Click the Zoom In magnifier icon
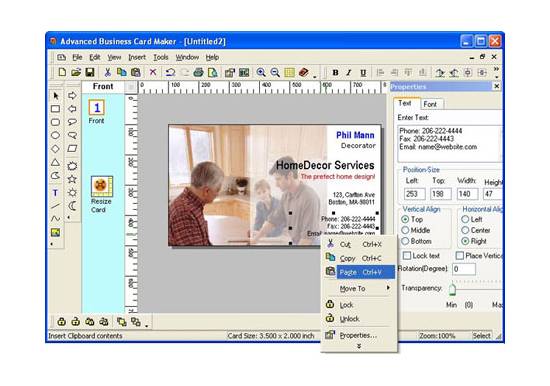550x386 pixels. (261, 72)
